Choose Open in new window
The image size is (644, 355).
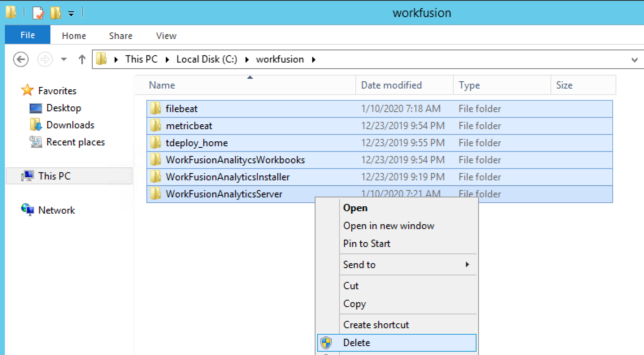[x=397, y=226]
